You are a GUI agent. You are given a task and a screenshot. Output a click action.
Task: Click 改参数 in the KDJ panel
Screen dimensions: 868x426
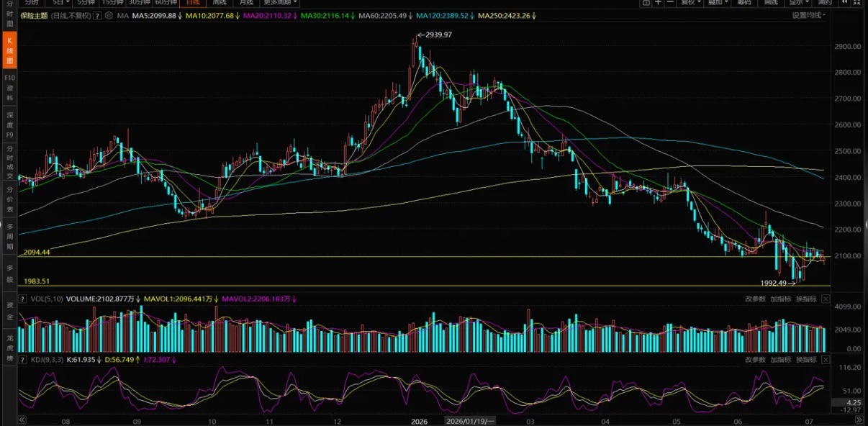coord(755,359)
